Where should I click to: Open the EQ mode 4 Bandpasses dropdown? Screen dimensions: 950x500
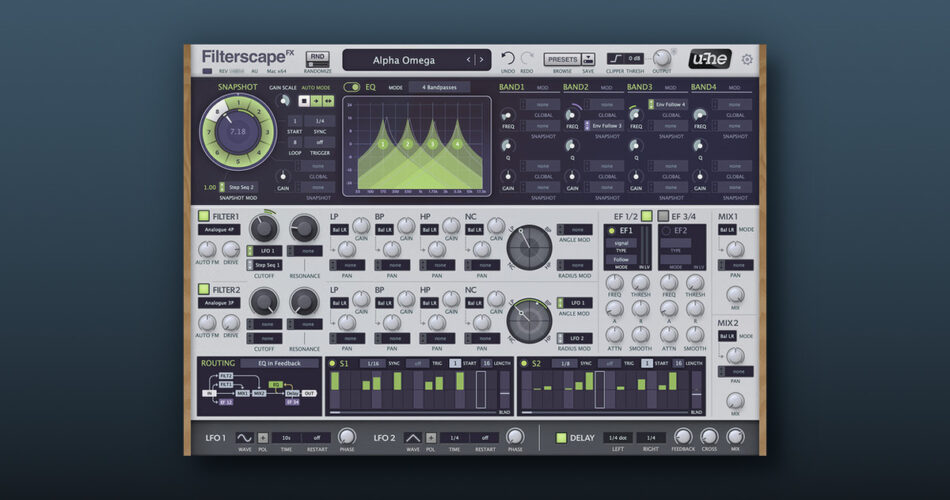[439, 88]
